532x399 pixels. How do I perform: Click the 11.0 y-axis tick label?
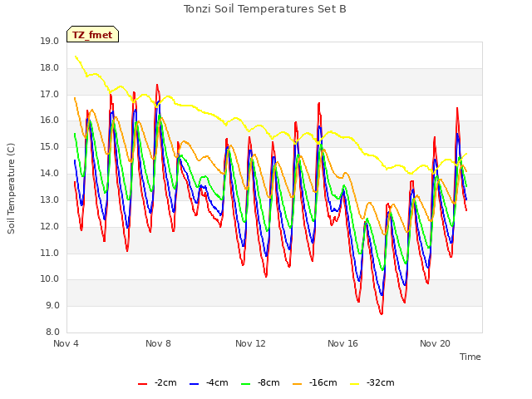pyautogui.click(x=50, y=253)
